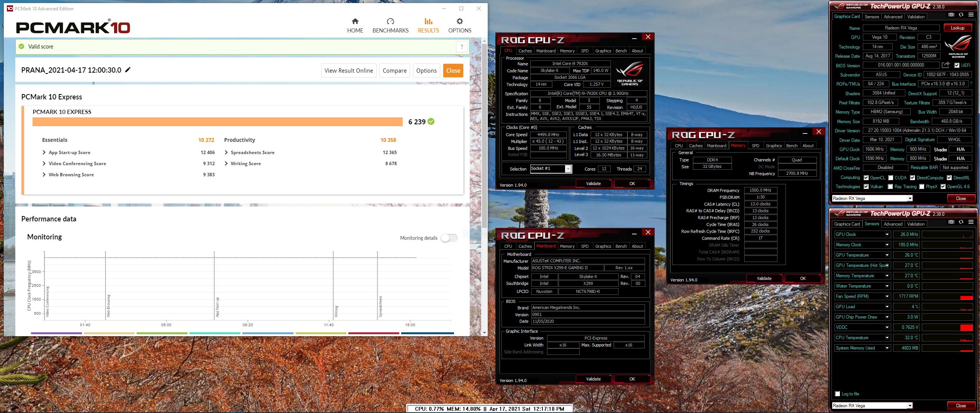Image resolution: width=980 pixels, height=413 pixels.
Task: Open SPD tab in CPU-Z Memory window
Action: (x=755, y=146)
